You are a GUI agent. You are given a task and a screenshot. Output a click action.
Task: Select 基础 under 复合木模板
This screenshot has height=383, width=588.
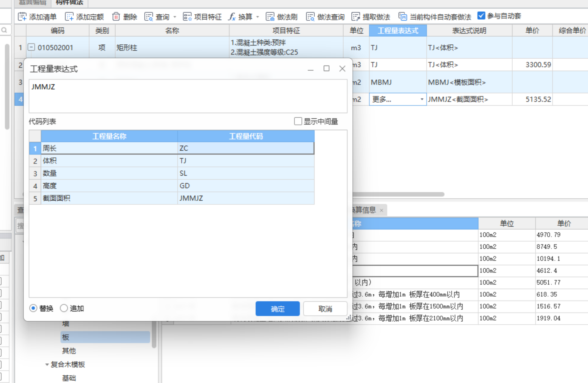point(69,378)
